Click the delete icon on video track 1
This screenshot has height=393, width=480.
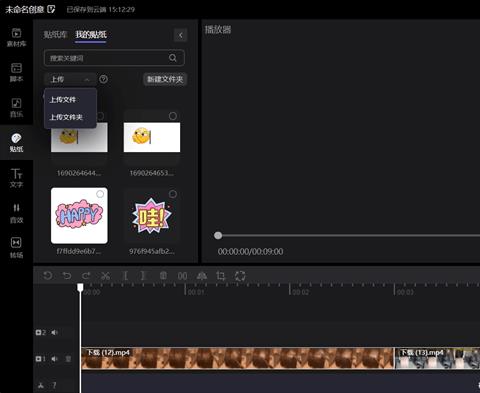point(68,359)
